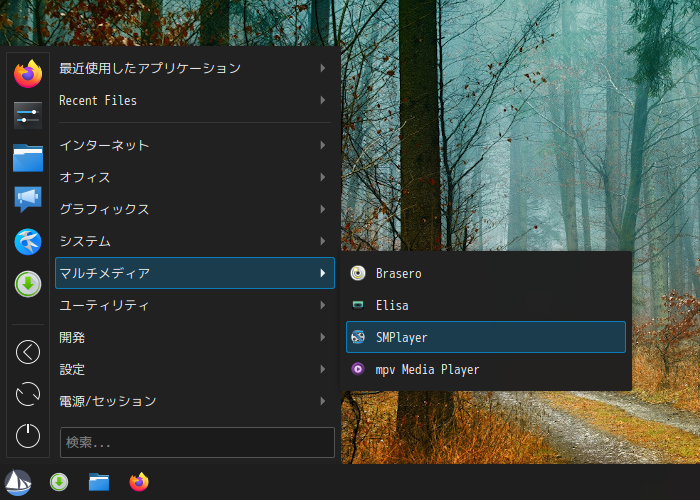
Task: Open the 設定 category
Action: 195,369
